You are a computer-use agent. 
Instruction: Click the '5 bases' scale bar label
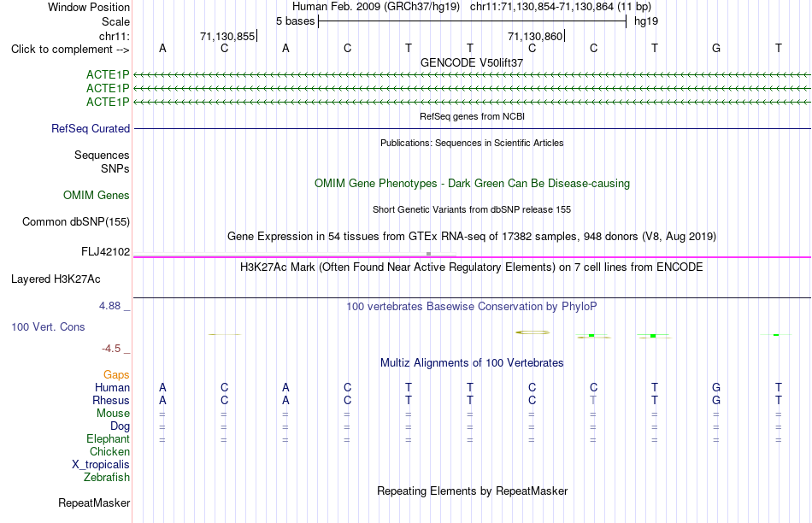coord(295,21)
